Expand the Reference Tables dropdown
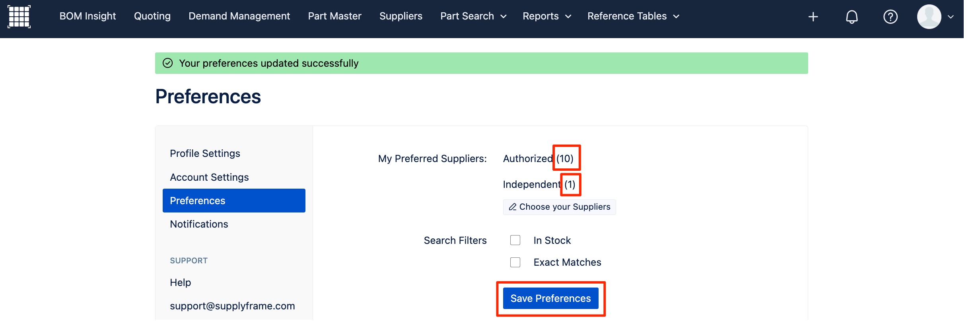This screenshot has width=980, height=336. 633,16
